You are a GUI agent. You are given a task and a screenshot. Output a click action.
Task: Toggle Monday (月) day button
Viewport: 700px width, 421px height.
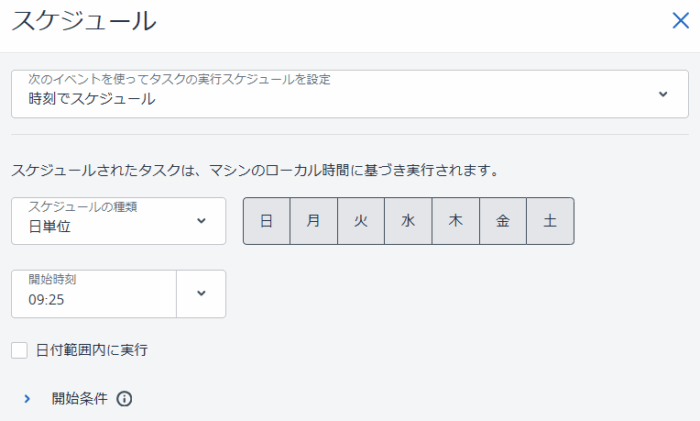coord(314,221)
